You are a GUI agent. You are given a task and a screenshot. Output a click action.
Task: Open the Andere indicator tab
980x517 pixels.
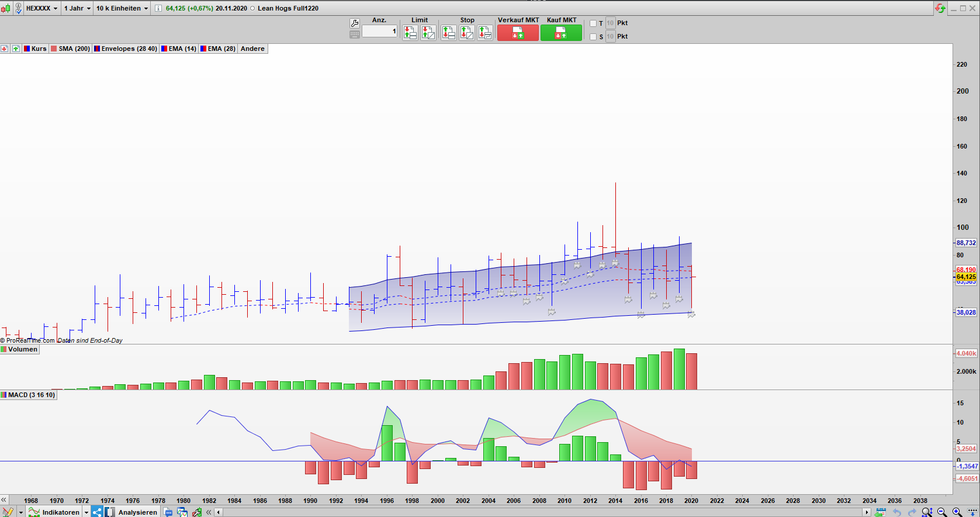[252, 49]
